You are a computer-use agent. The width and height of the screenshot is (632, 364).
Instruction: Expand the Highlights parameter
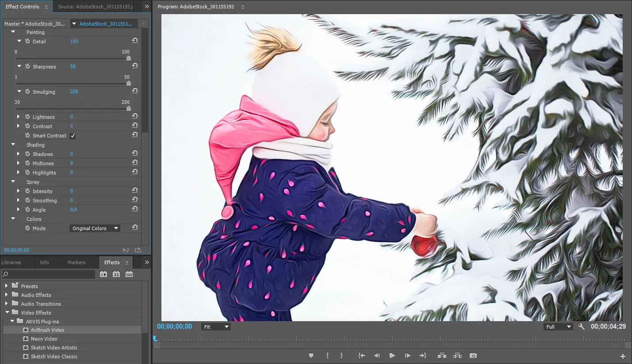(19, 172)
